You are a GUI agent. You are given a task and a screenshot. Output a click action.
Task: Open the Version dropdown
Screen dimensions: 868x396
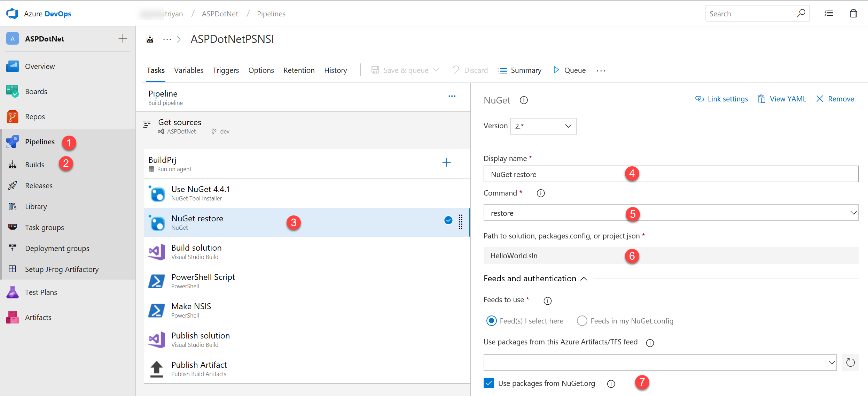click(x=543, y=126)
